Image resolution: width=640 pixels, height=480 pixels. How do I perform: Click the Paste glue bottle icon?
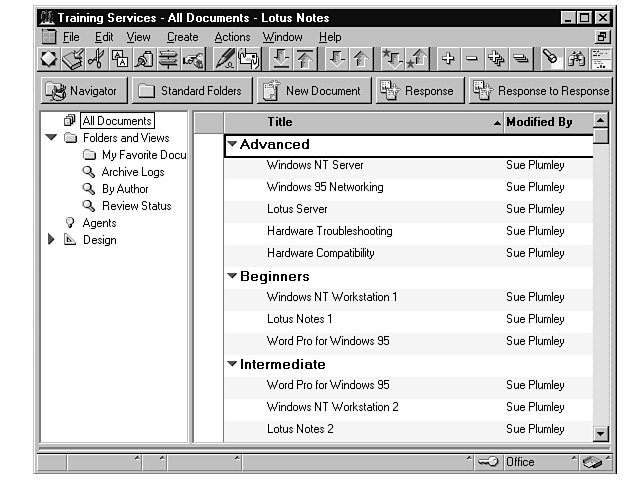coord(144,59)
